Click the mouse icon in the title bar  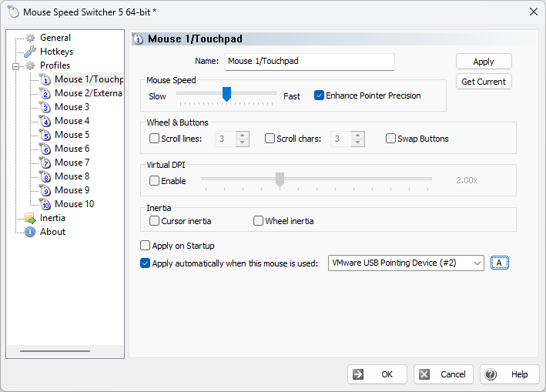pos(13,12)
